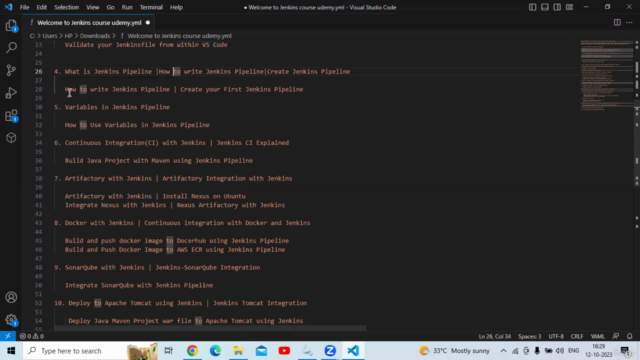Image resolution: width=640 pixels, height=360 pixels.
Task: Click text 'How to Use Variables in Jenkins Pipeline'
Action: pyautogui.click(x=137, y=125)
